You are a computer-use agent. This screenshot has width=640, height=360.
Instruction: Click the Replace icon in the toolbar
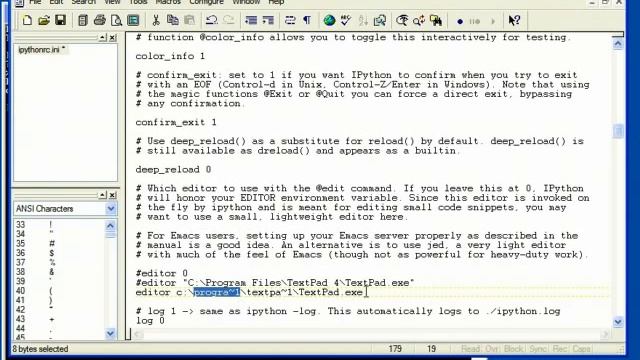coord(419,20)
